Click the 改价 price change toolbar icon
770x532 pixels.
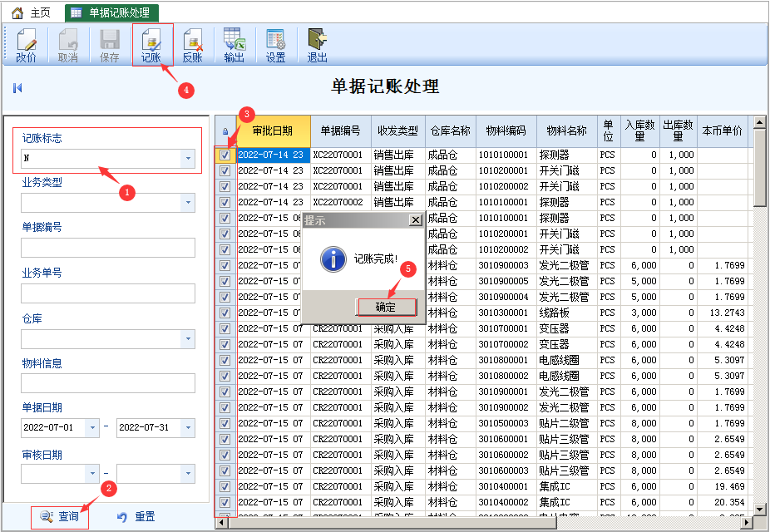[27, 46]
